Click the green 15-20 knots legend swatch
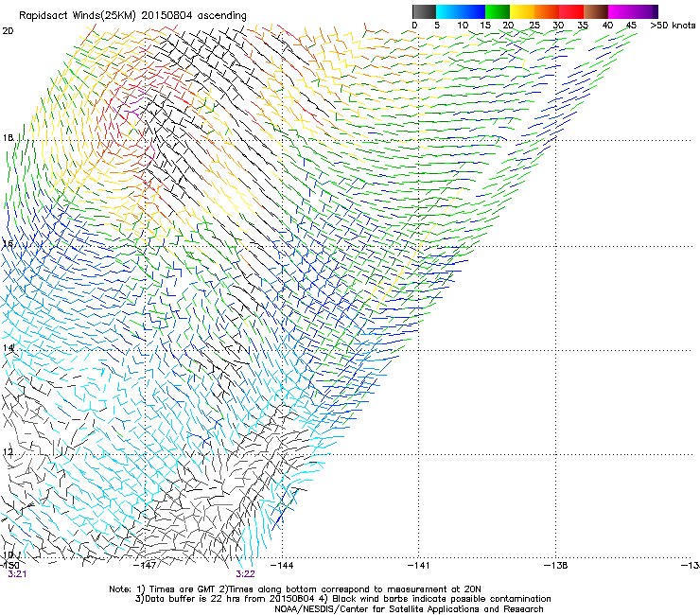 tap(498, 11)
